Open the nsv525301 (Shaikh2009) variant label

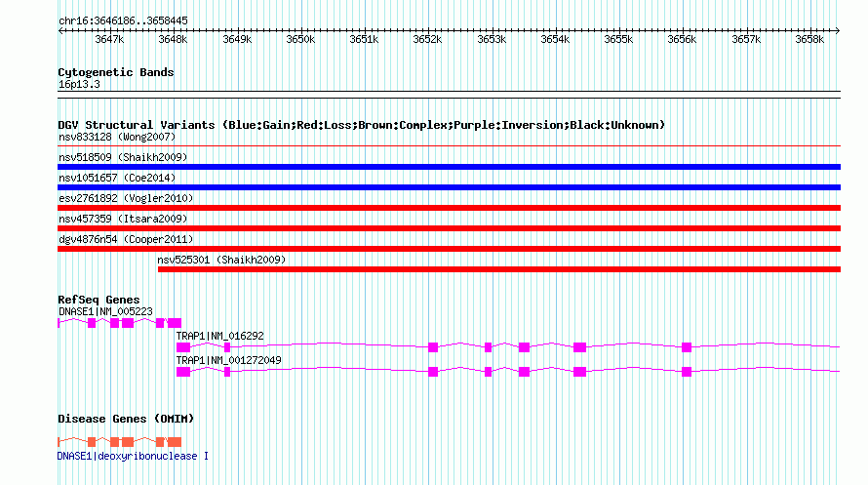(x=221, y=260)
